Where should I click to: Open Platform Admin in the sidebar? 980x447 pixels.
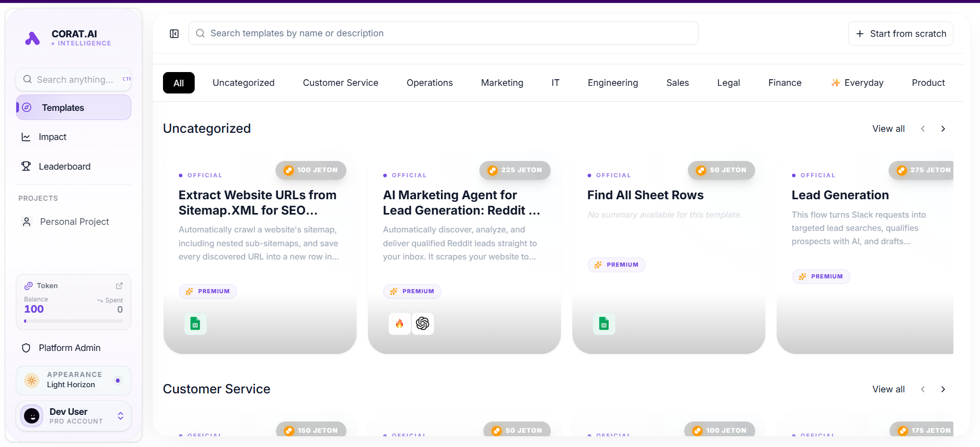click(74, 348)
